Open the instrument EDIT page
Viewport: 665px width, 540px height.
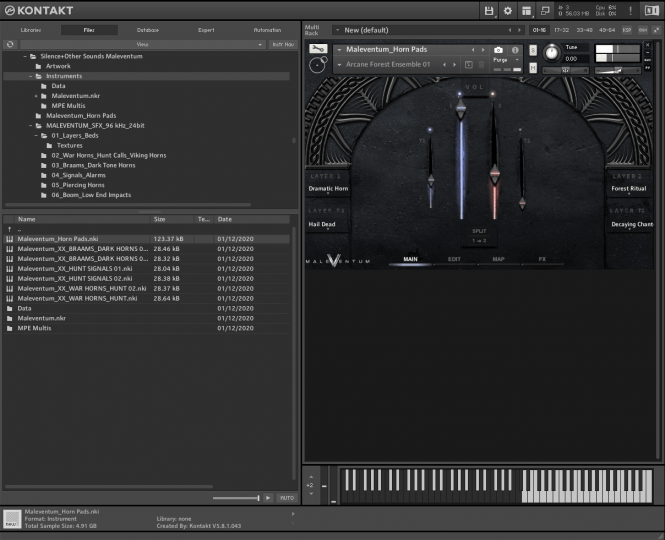point(454,259)
